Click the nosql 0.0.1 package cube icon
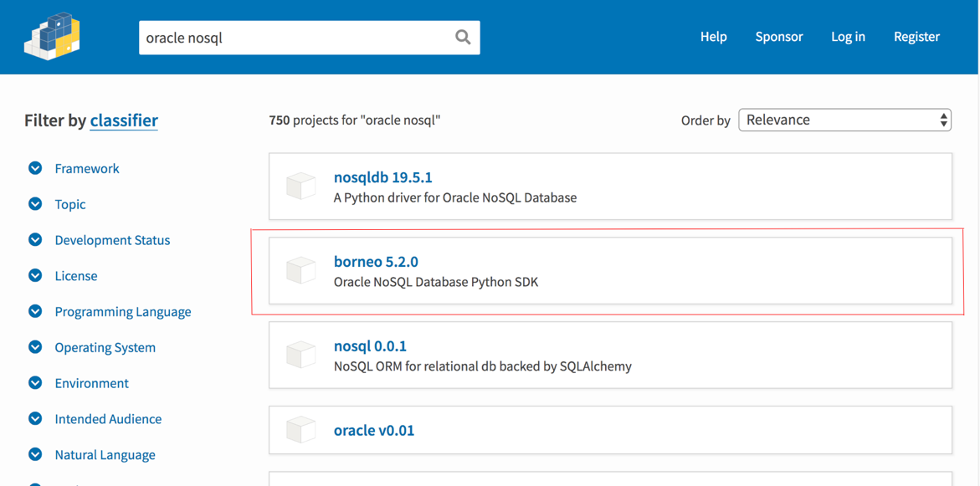 300,355
